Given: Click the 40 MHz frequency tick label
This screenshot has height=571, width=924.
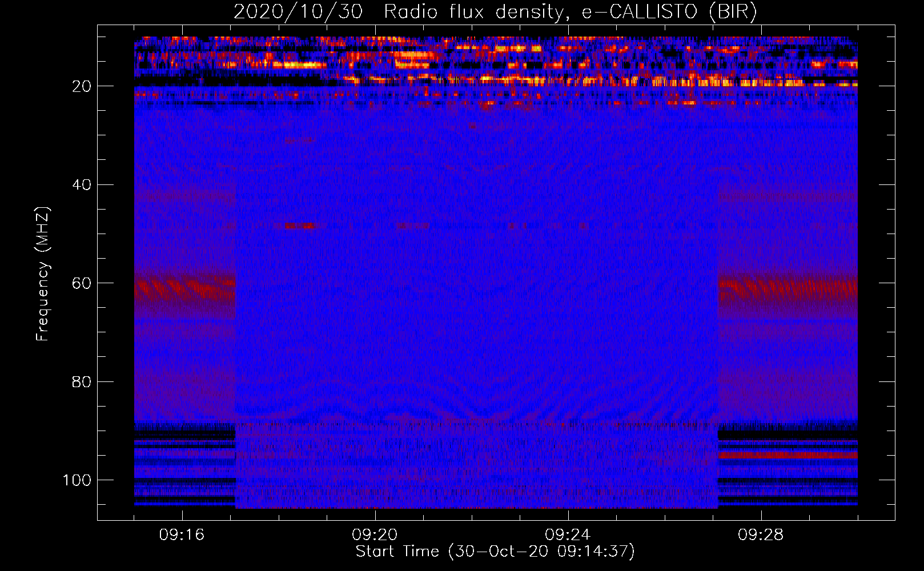Looking at the screenshot, I should 82,185.
